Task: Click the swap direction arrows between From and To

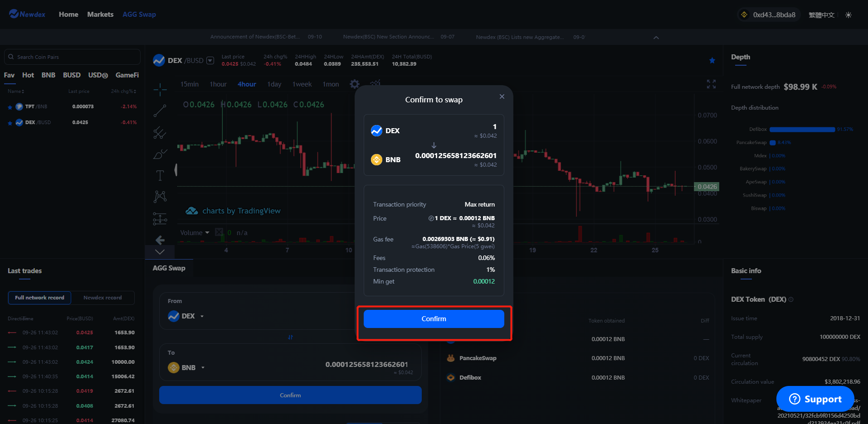Action: 290,337
